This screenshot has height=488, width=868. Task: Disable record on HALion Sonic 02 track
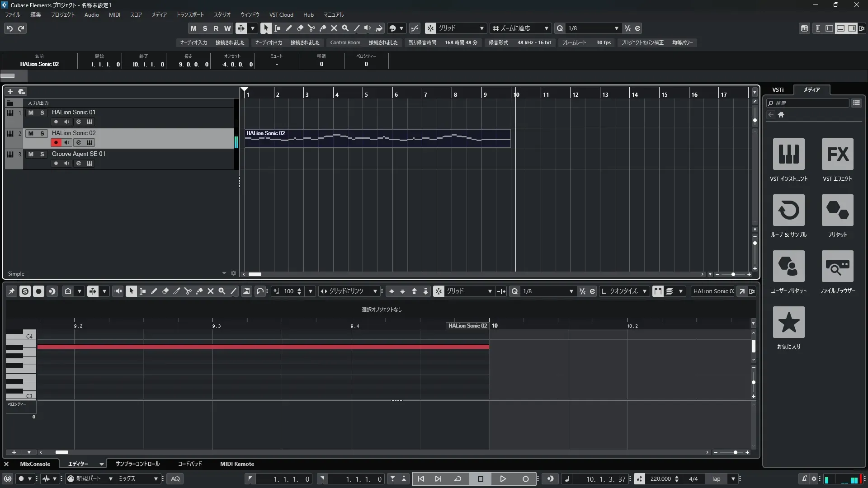click(56, 142)
